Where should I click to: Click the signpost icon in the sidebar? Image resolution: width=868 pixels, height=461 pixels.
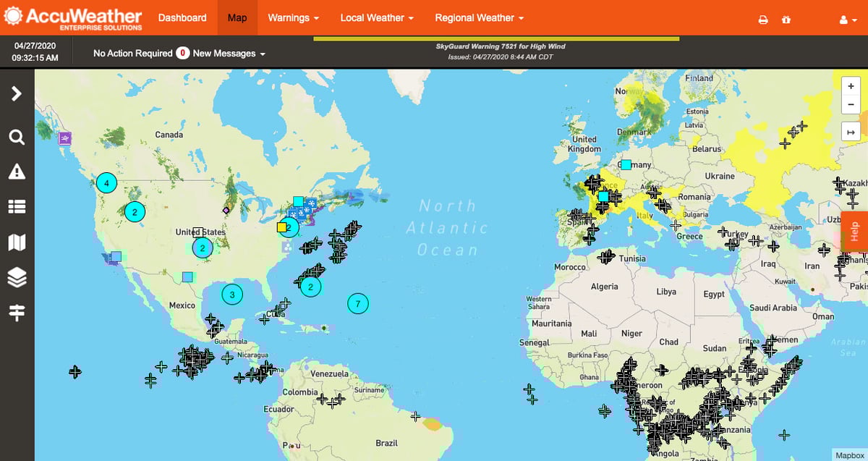tap(17, 313)
